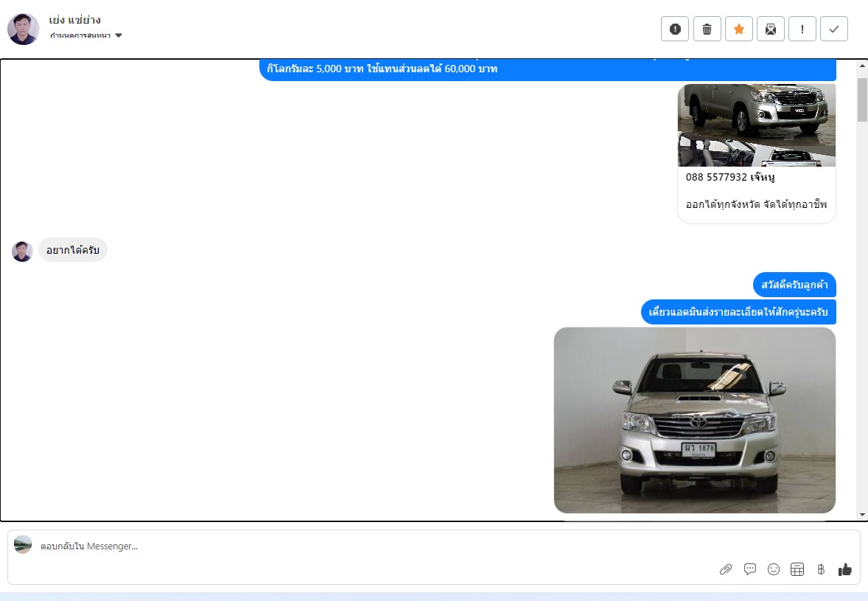Open saved replies speech bubble icon
Image resolution: width=868 pixels, height=601 pixels.
[750, 569]
